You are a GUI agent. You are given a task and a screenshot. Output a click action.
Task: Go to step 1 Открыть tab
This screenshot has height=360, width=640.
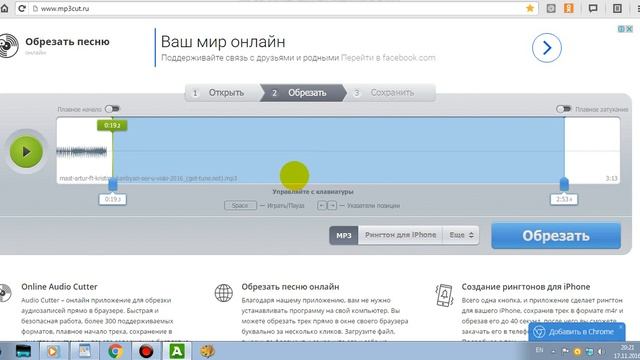(222, 93)
